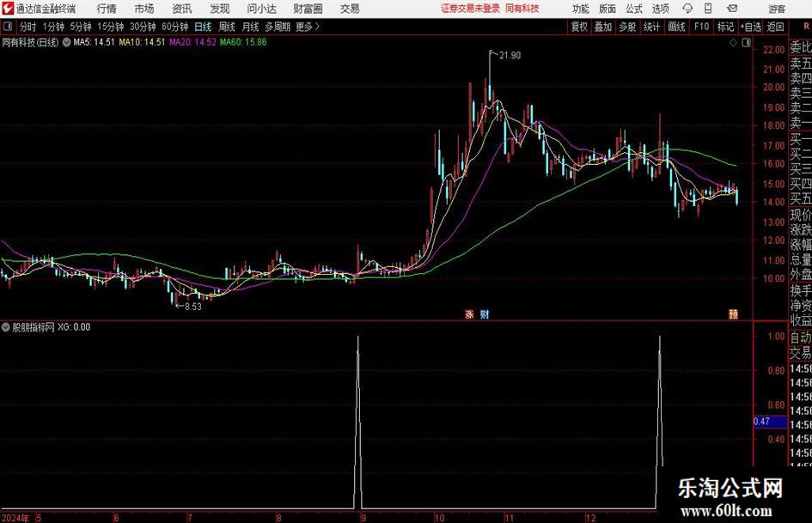Open the mobile phone icon

coord(708,9)
